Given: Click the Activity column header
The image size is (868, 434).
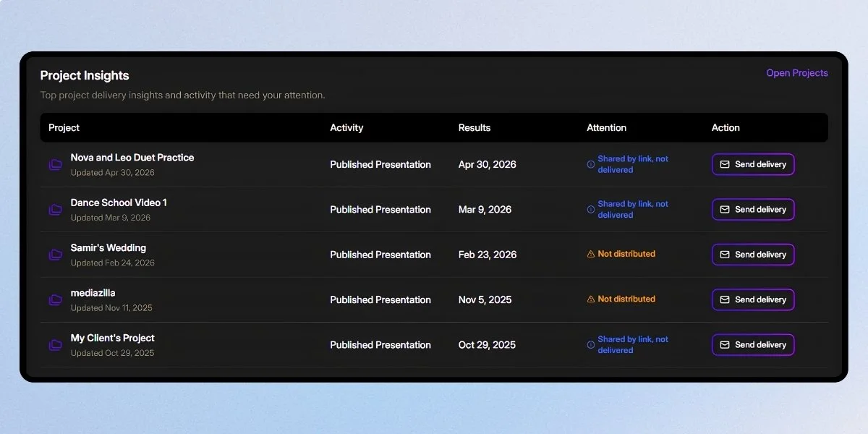Looking at the screenshot, I should click(346, 128).
